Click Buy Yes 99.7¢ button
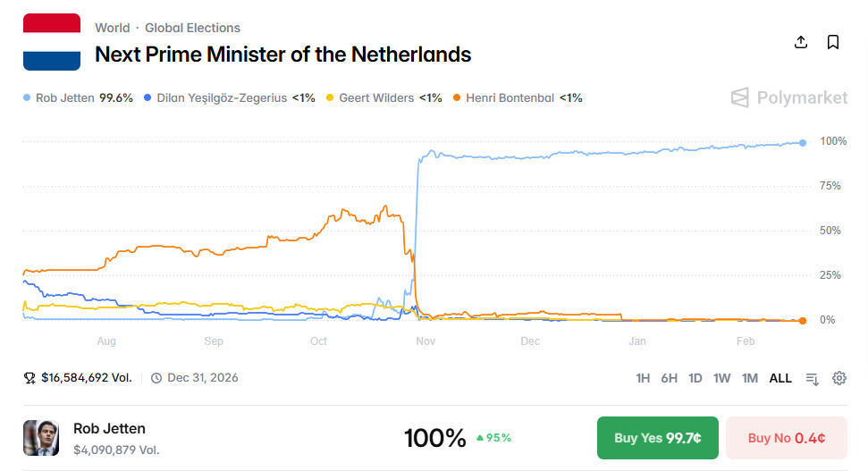The image size is (868, 471). coord(658,438)
